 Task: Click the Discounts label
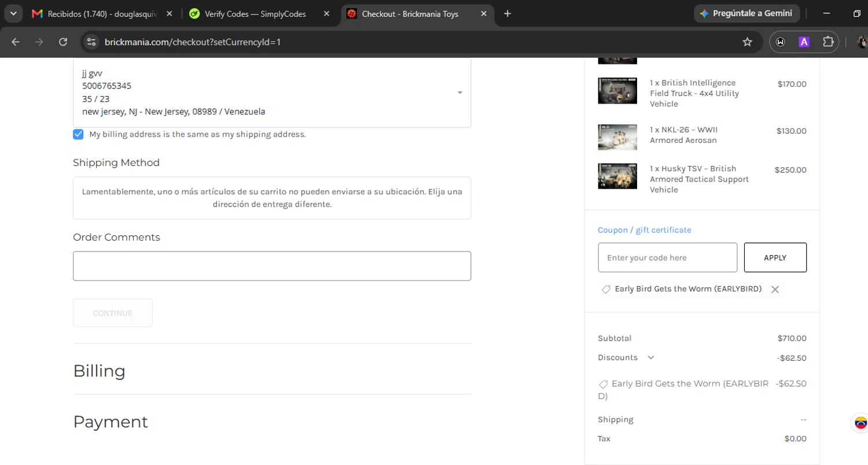tap(617, 357)
